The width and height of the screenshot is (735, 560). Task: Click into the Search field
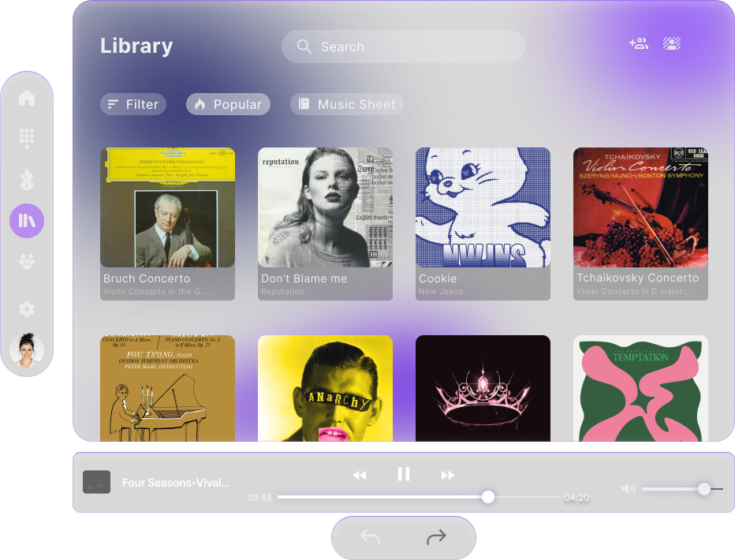(x=403, y=47)
